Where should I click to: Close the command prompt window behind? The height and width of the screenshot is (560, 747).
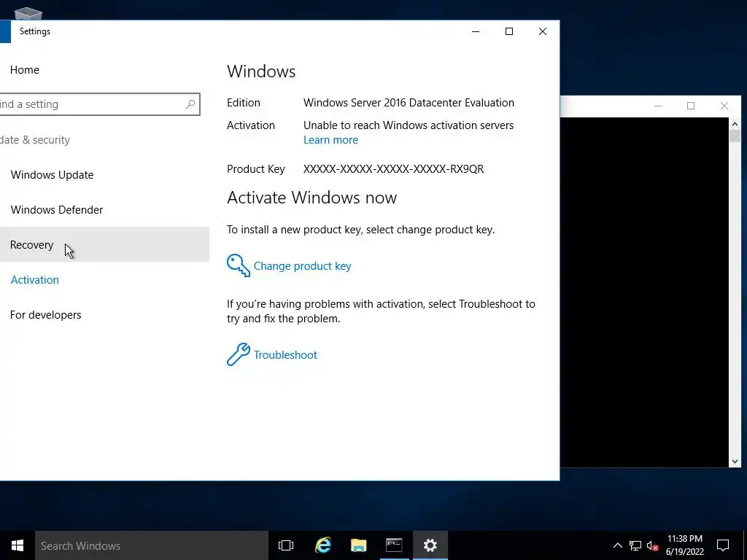[x=724, y=106]
